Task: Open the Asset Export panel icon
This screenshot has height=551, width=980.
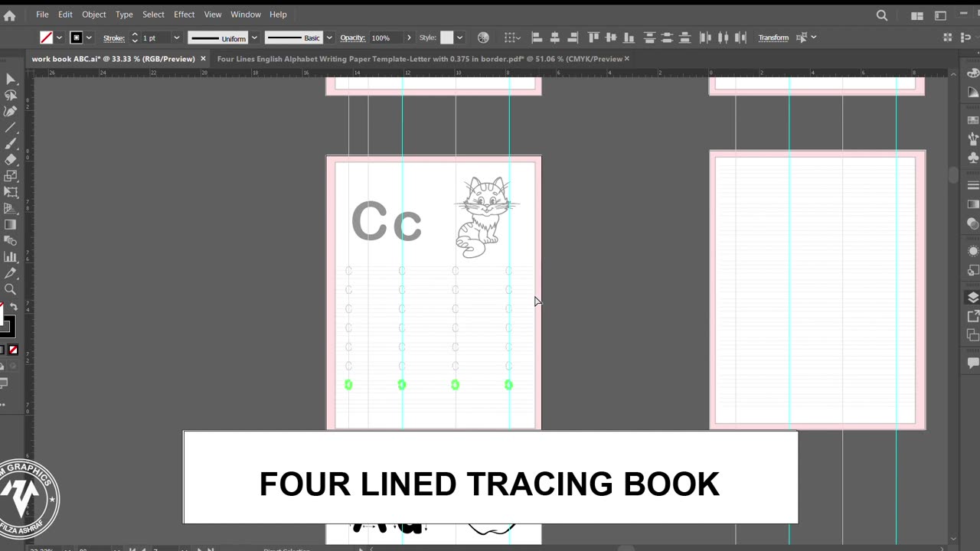Action: click(973, 316)
